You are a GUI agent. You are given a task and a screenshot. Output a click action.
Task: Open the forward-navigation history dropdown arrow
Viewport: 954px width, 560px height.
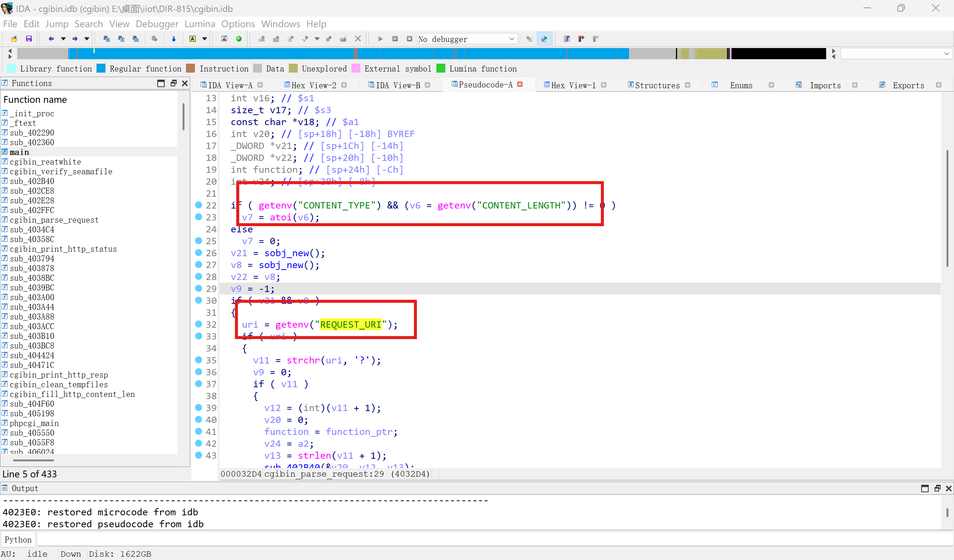pos(87,39)
